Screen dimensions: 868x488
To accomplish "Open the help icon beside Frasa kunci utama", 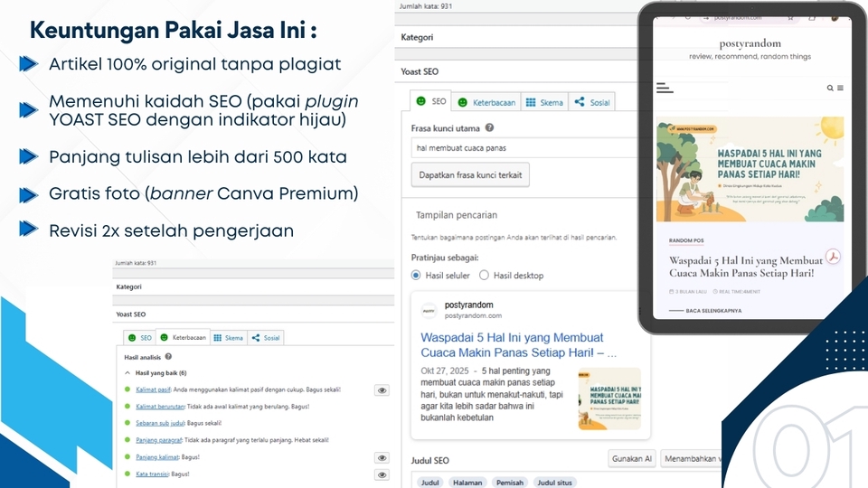I will point(489,127).
